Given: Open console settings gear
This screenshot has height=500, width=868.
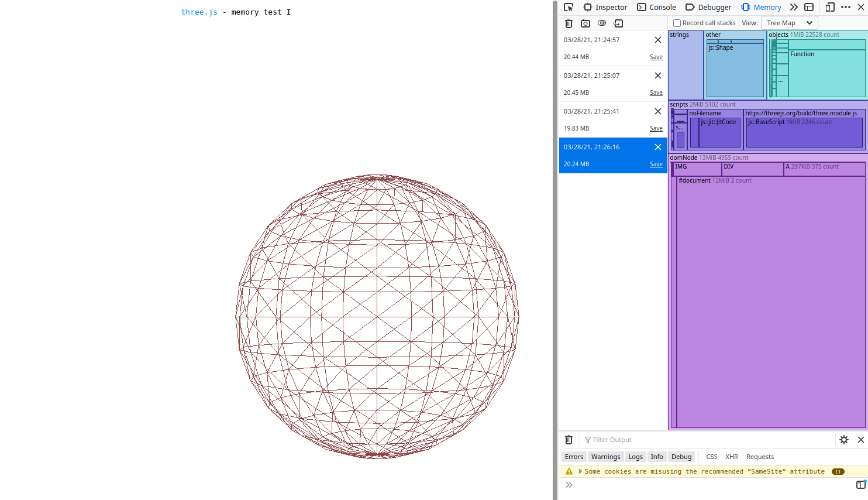Looking at the screenshot, I should (x=844, y=440).
